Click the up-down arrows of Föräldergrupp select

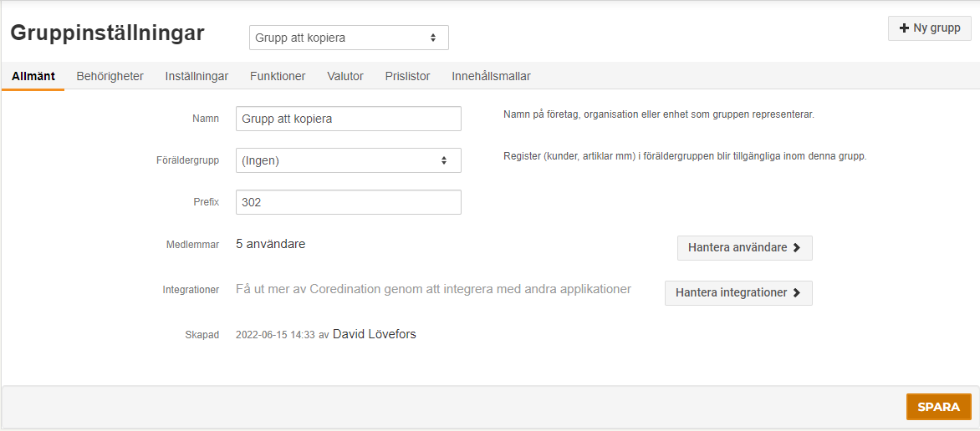444,160
